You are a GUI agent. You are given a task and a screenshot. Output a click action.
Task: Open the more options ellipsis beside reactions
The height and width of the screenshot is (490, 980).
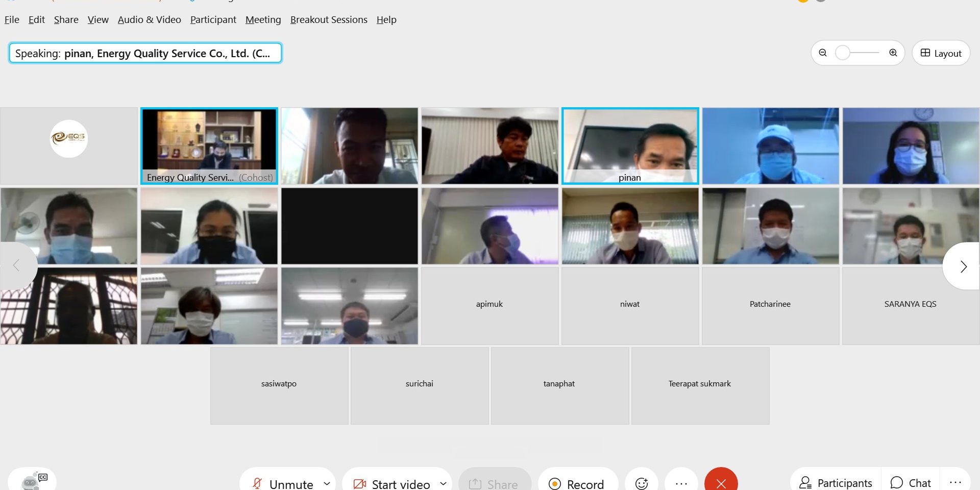pos(681,483)
